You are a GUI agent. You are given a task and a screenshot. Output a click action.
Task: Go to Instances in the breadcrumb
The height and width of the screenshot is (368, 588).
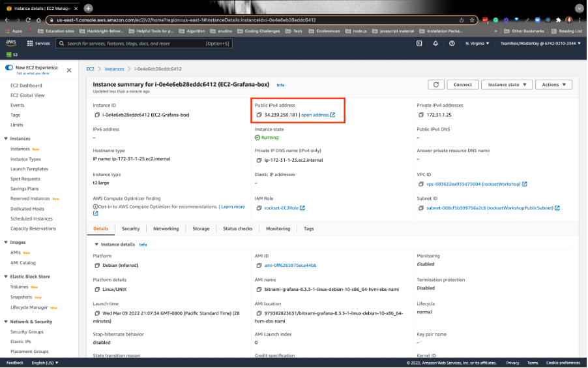point(114,69)
